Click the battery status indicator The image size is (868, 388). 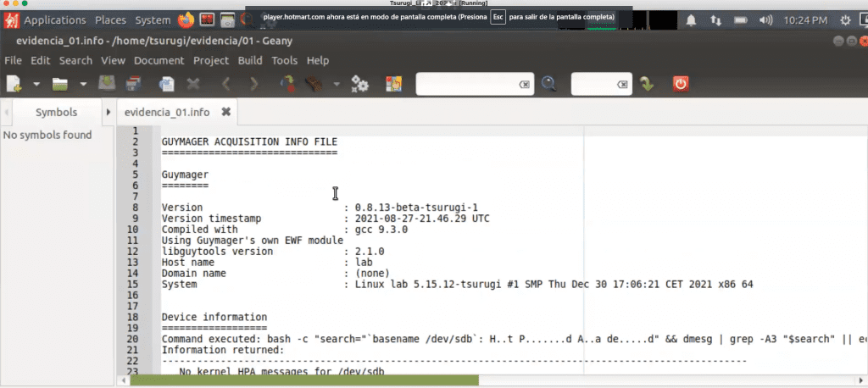point(741,20)
